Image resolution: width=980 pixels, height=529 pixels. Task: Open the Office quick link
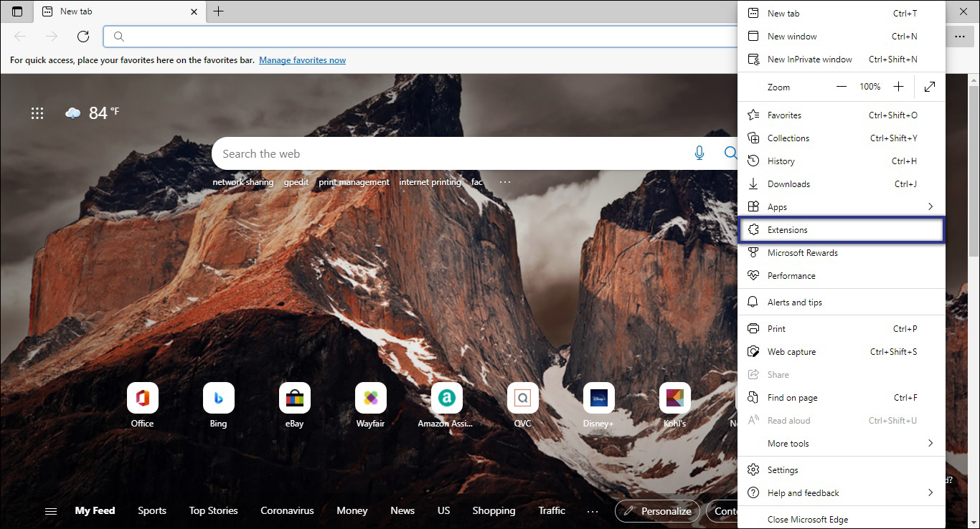(x=142, y=397)
